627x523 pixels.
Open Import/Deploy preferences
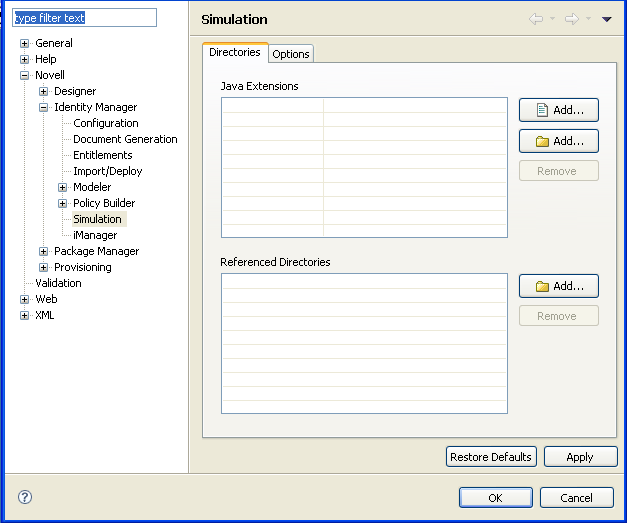click(x=108, y=171)
